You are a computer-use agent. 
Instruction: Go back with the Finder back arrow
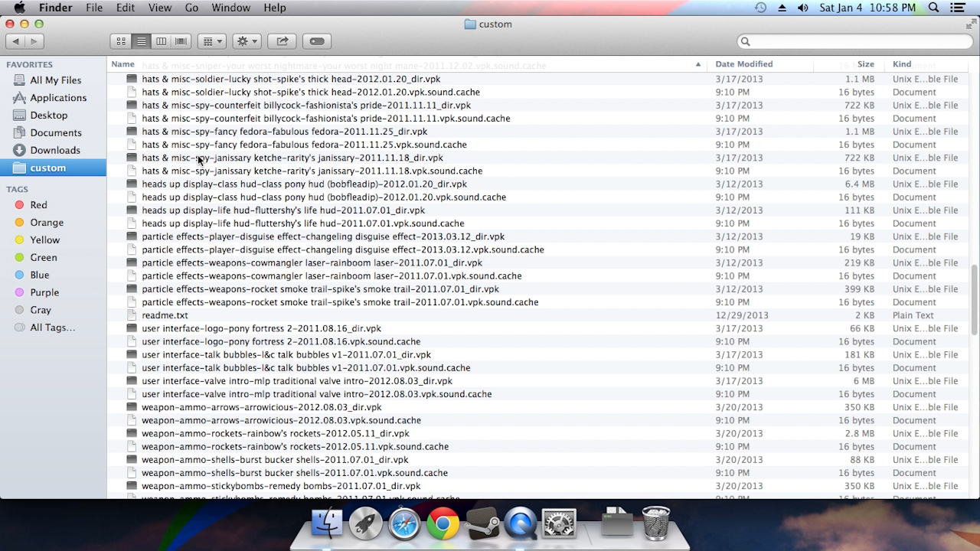(x=16, y=41)
